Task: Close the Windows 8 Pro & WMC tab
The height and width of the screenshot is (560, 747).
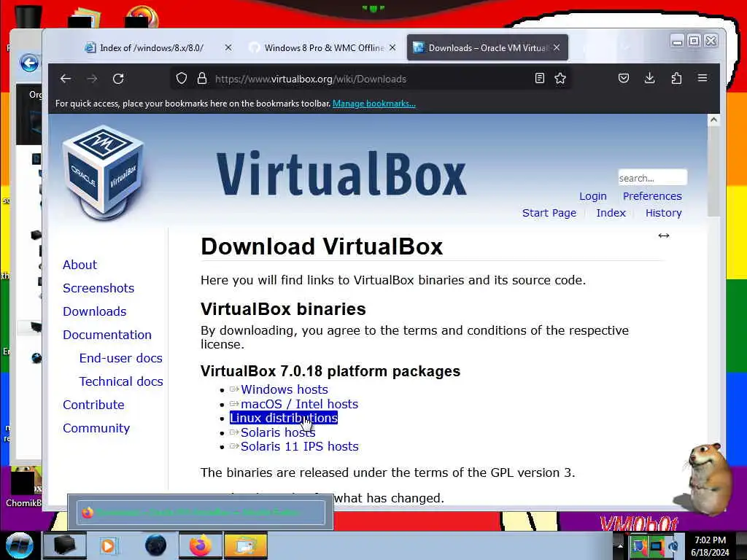Action: point(392,47)
